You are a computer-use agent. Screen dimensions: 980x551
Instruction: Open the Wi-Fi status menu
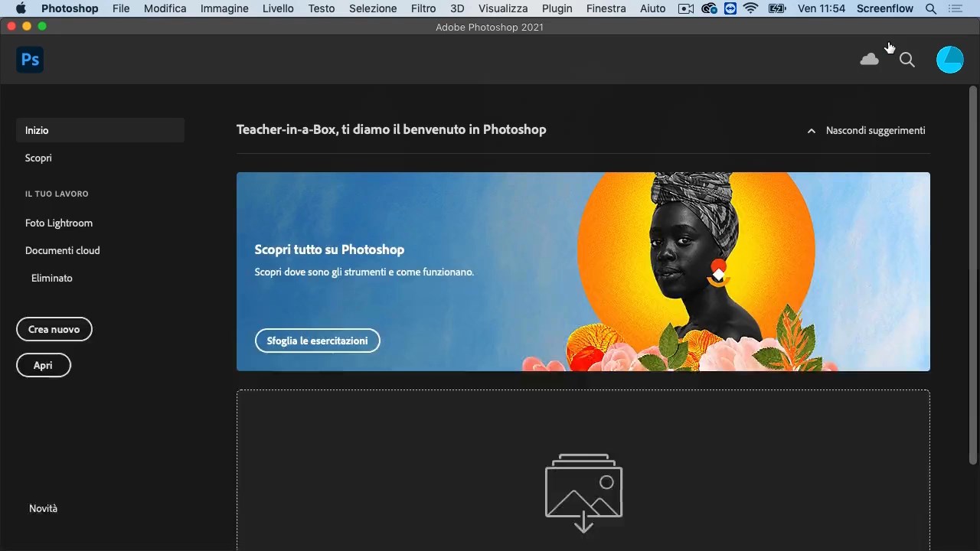point(751,8)
